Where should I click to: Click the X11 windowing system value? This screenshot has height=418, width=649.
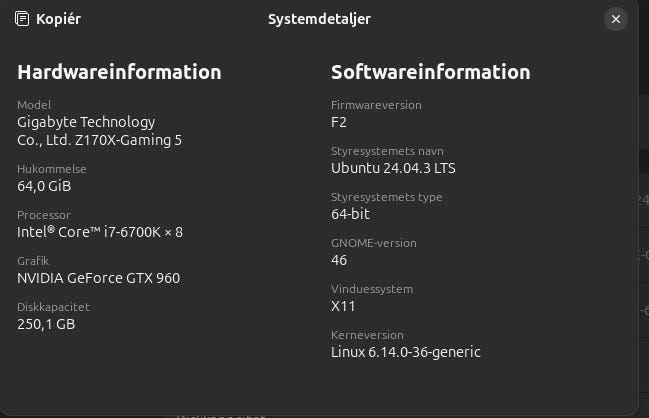pyautogui.click(x=343, y=306)
